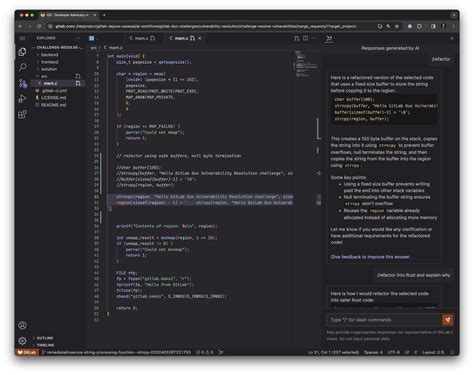The width and height of the screenshot is (474, 375).
Task: Click the GitLab Duo Chat icon in panel header
Action: (x=329, y=39)
